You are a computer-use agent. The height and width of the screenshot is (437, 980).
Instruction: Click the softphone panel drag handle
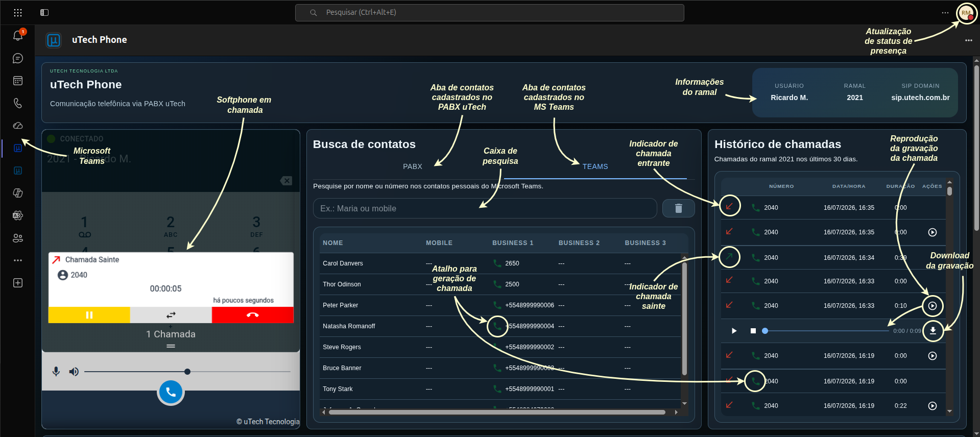(x=171, y=346)
